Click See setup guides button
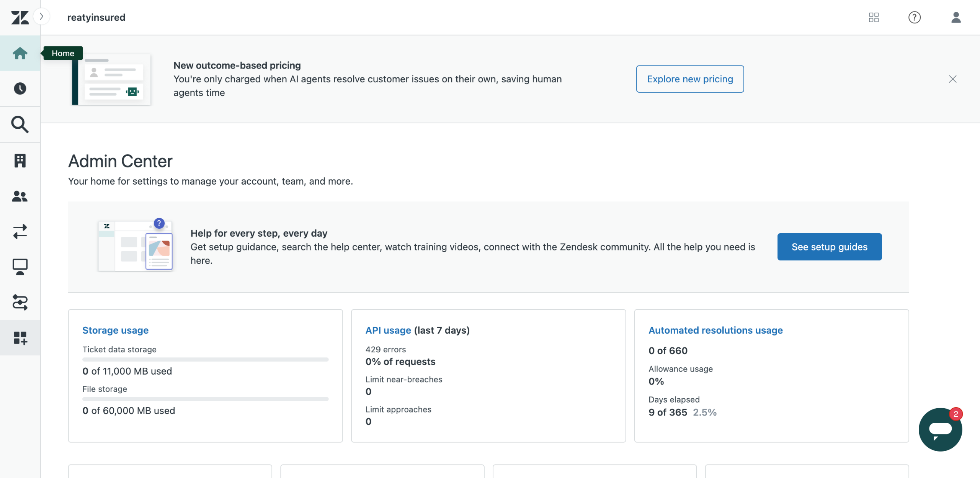Screen dimensions: 980x478 [x=829, y=247]
